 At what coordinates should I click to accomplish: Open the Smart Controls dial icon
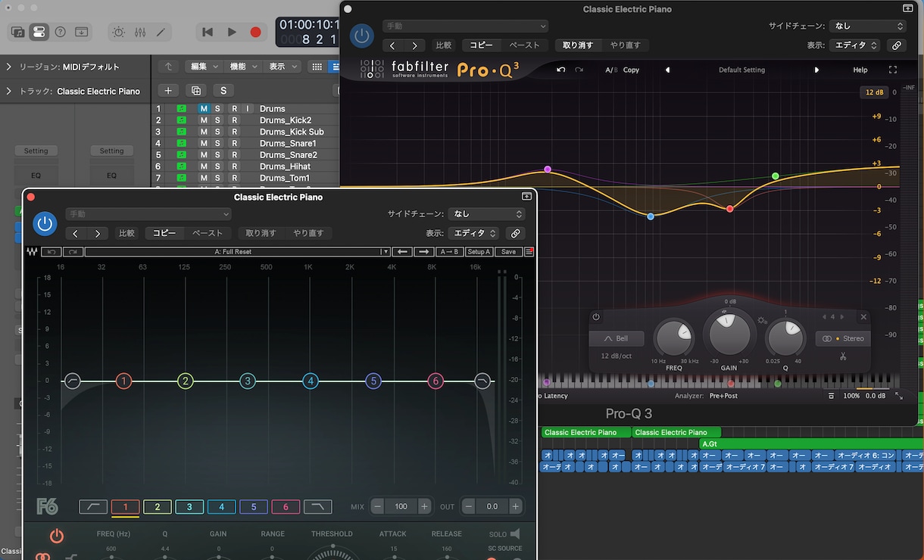tap(119, 32)
